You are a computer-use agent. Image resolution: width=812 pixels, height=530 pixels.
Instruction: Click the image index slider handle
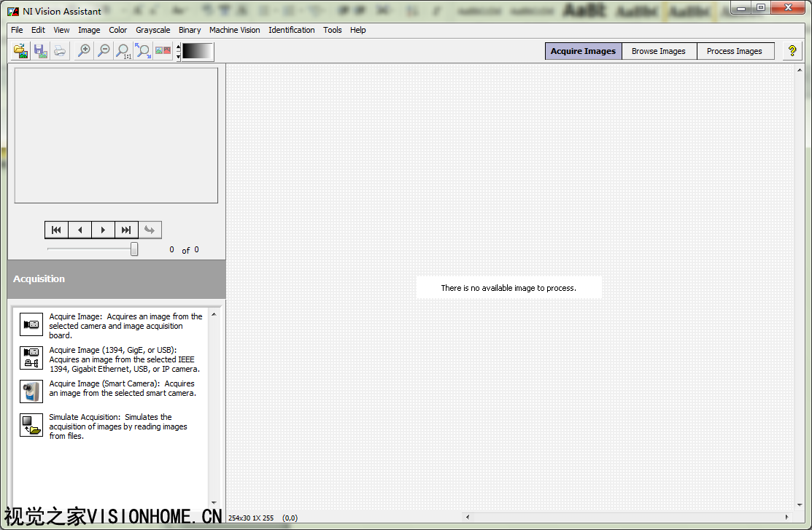click(134, 249)
